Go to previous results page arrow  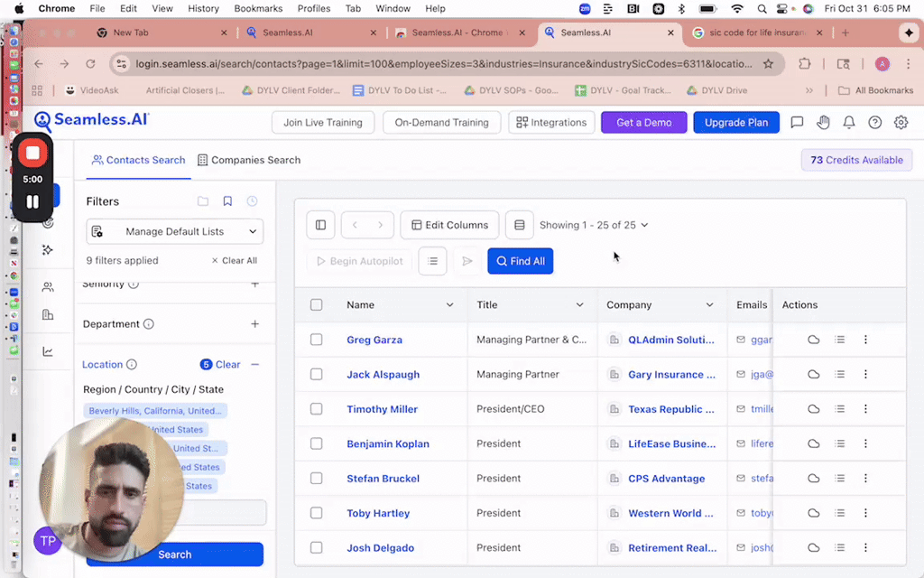click(355, 225)
